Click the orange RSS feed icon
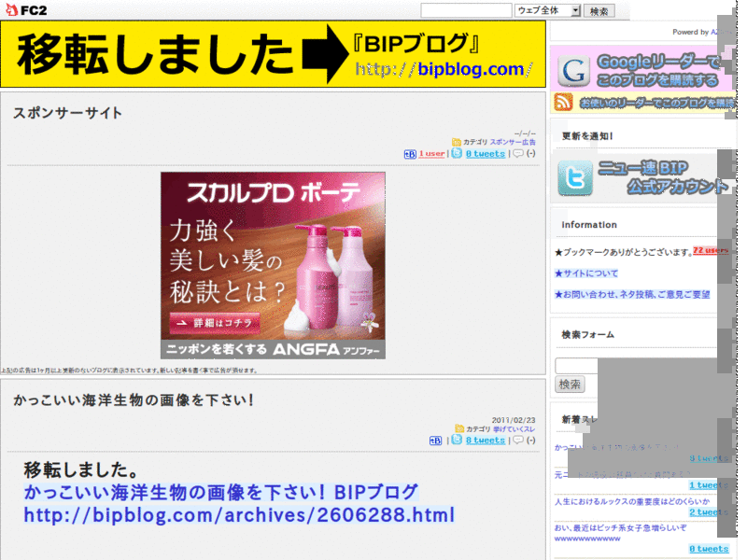This screenshot has width=747, height=560. click(x=563, y=102)
